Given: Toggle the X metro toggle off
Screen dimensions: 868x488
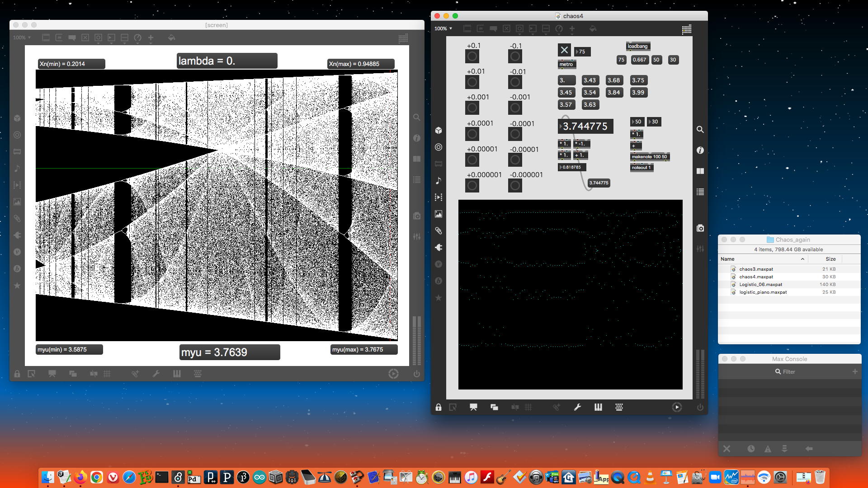Looking at the screenshot, I should pyautogui.click(x=564, y=50).
